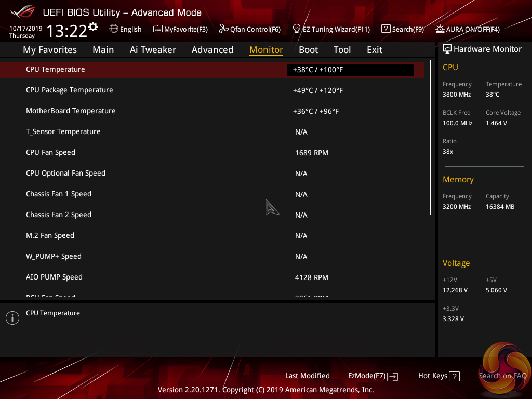Click the Search question mark icon
The image size is (532, 399).
click(x=386, y=29)
